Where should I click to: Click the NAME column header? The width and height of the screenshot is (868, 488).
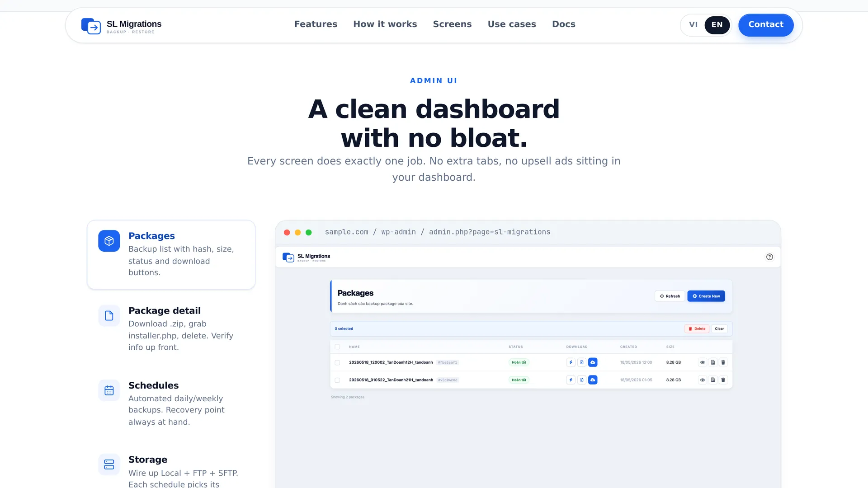[354, 347]
